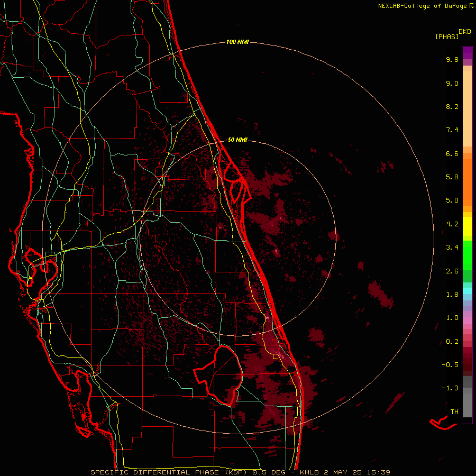Click the [PHAS] legend label
Screen dimensions: 476x476
pos(447,37)
